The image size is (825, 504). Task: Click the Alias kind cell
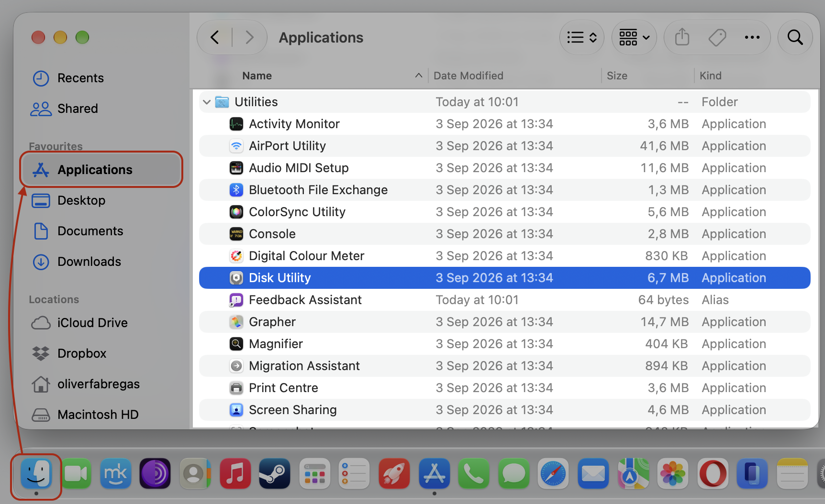coord(715,300)
